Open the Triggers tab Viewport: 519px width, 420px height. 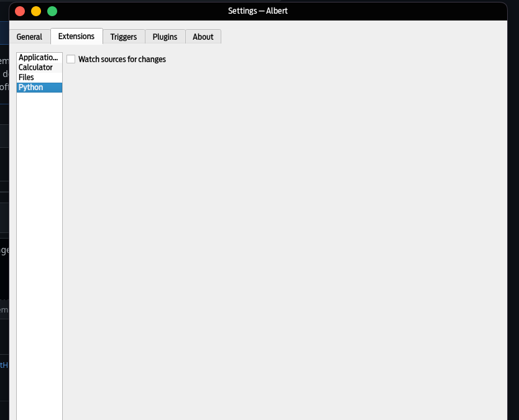pyautogui.click(x=123, y=37)
